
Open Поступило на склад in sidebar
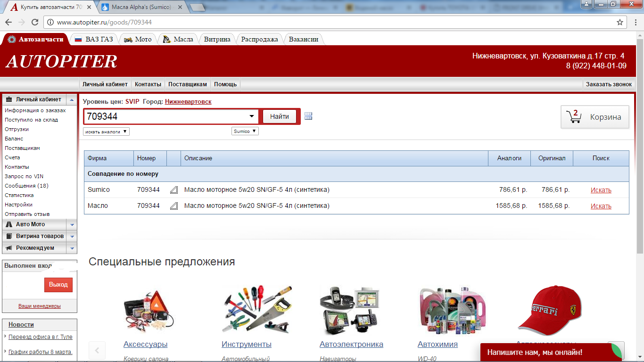point(32,120)
